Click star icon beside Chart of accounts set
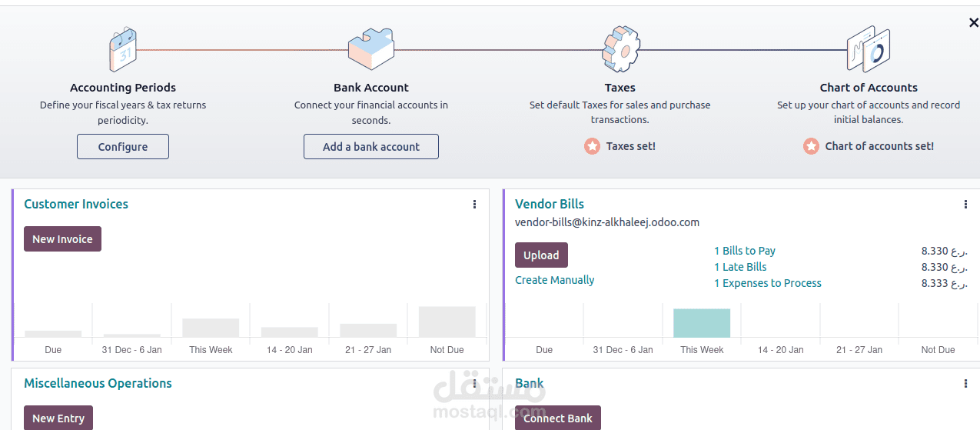The image size is (980, 430). point(811,146)
